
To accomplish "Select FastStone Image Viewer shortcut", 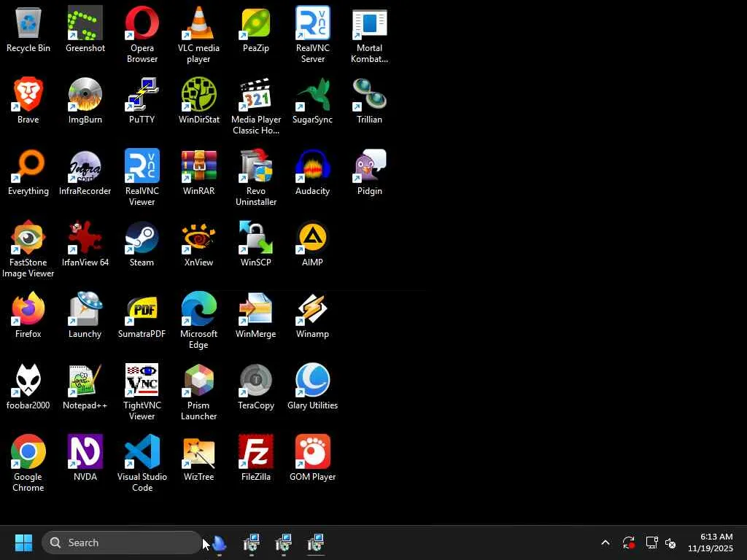I will click(x=28, y=249).
